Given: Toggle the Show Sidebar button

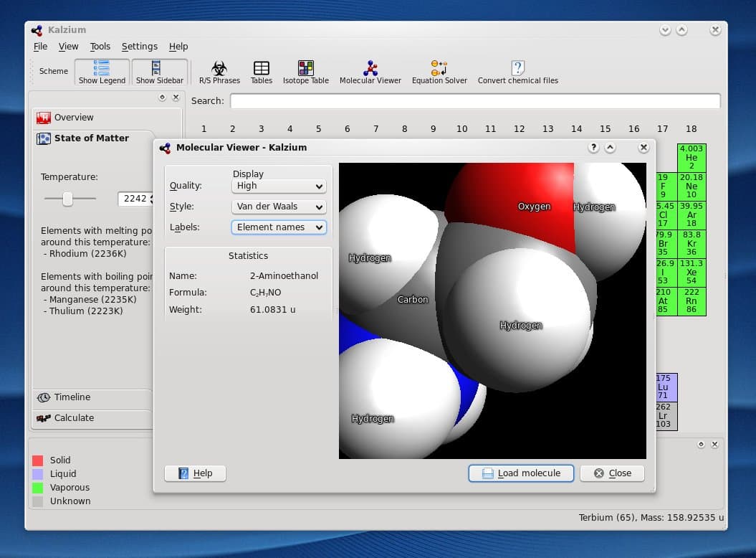Looking at the screenshot, I should [159, 72].
